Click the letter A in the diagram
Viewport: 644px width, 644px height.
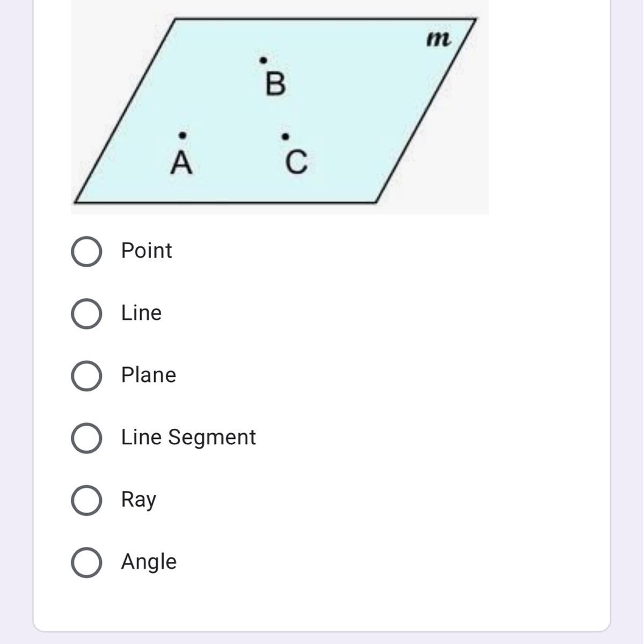pos(181,162)
